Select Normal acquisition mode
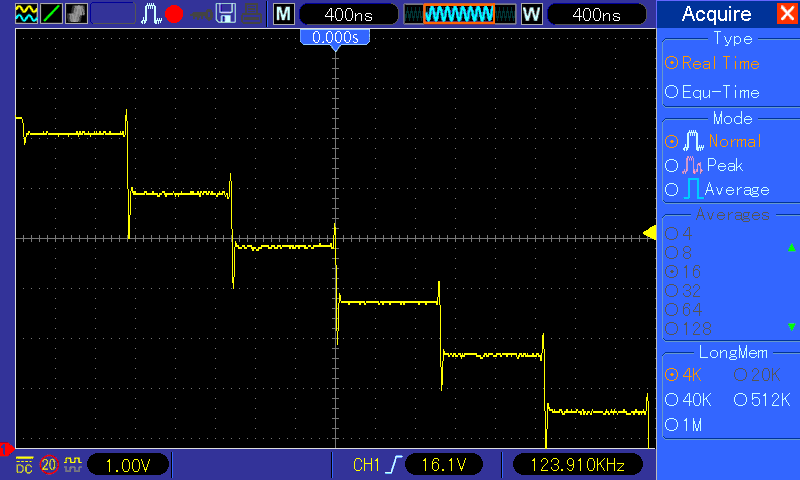This screenshot has height=480, width=800. click(x=713, y=141)
